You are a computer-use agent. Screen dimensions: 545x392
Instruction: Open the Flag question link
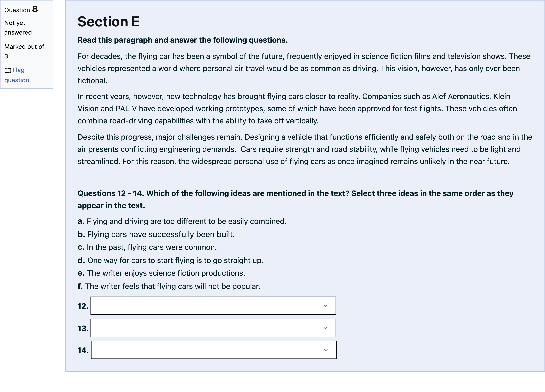point(17,75)
